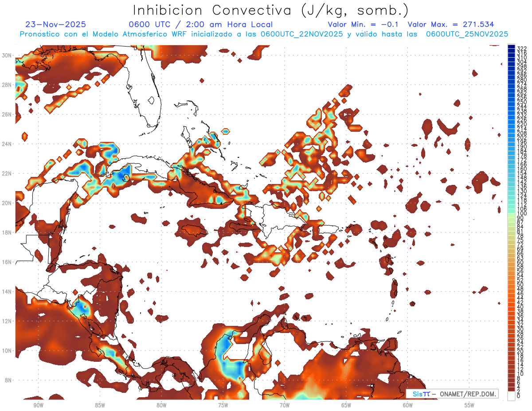Click the '30N' latitude label

8,55
